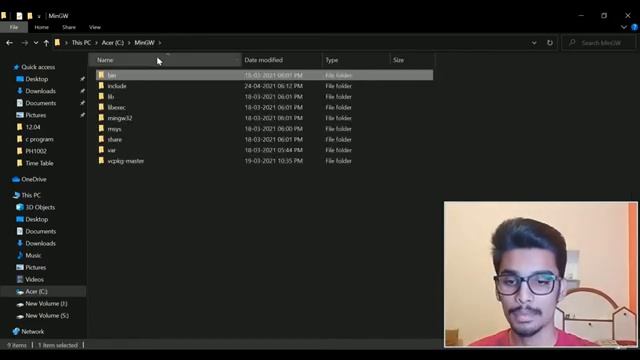Screen dimensions: 640x360
Task: Open address bar history dropdown
Action: click(534, 42)
